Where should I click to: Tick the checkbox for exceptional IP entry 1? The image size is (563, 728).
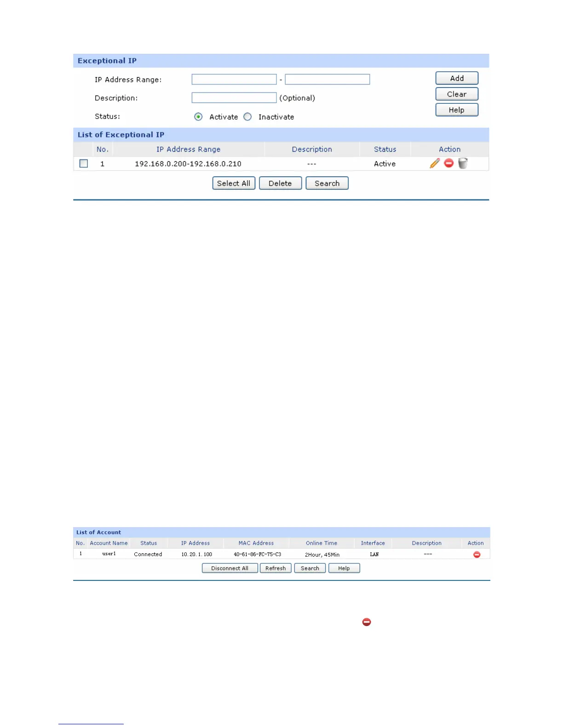click(84, 164)
